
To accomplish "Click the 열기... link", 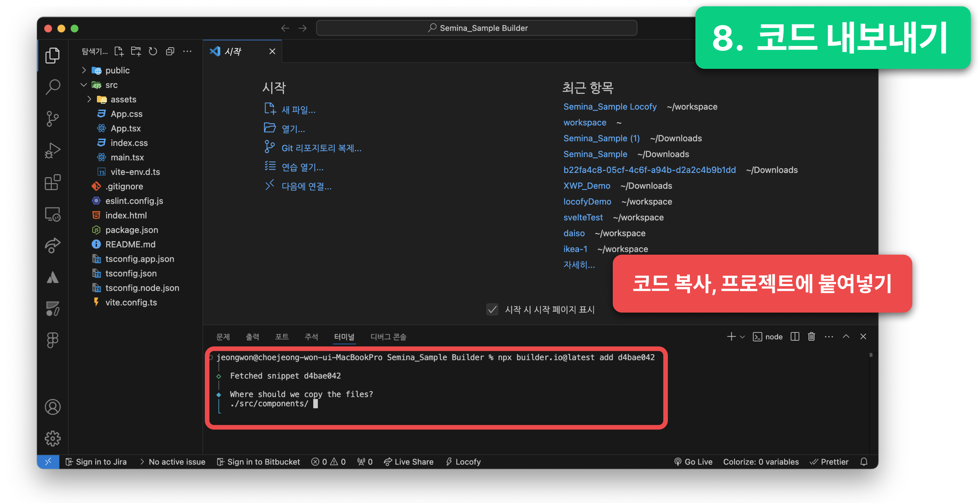I will 293,129.
